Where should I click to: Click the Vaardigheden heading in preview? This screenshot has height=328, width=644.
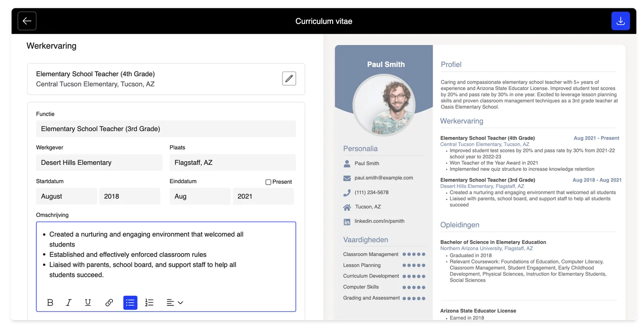[x=366, y=240]
